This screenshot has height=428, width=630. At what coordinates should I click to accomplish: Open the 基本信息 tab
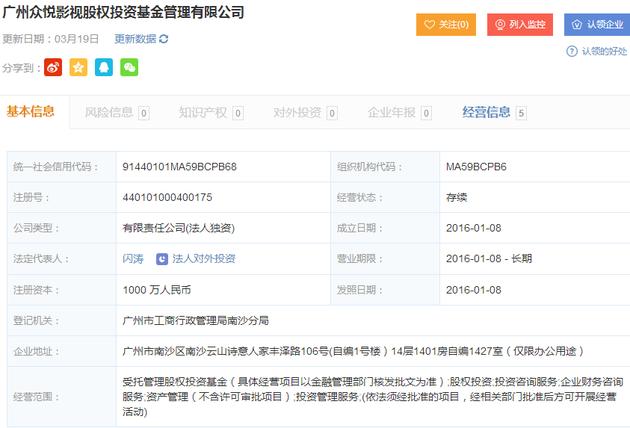pos(32,111)
